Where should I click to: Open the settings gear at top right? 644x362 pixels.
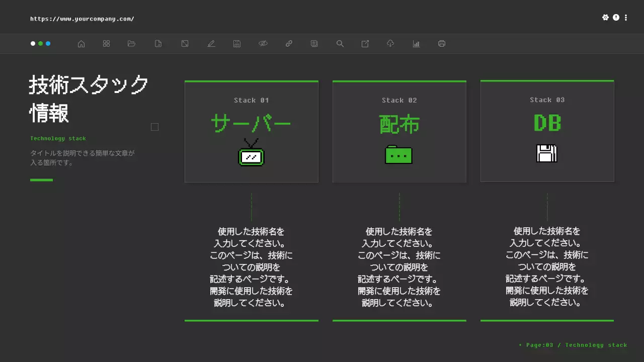[x=606, y=17]
